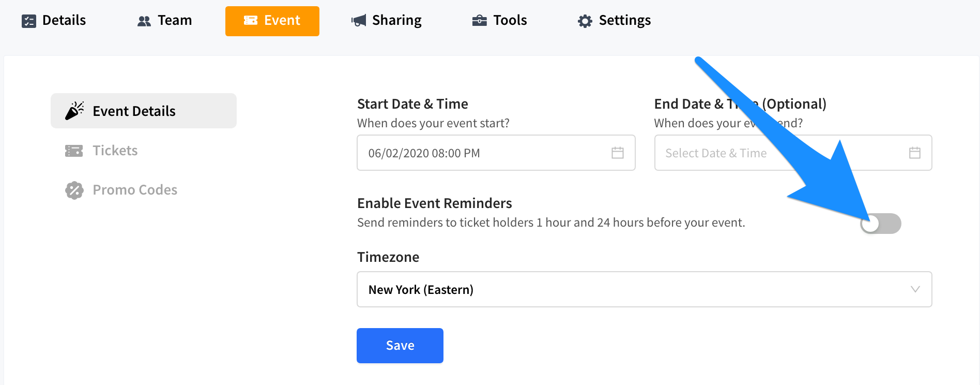Screen dimensions: 980x385
Task: Click the party popper Event Details icon
Action: coord(74,111)
